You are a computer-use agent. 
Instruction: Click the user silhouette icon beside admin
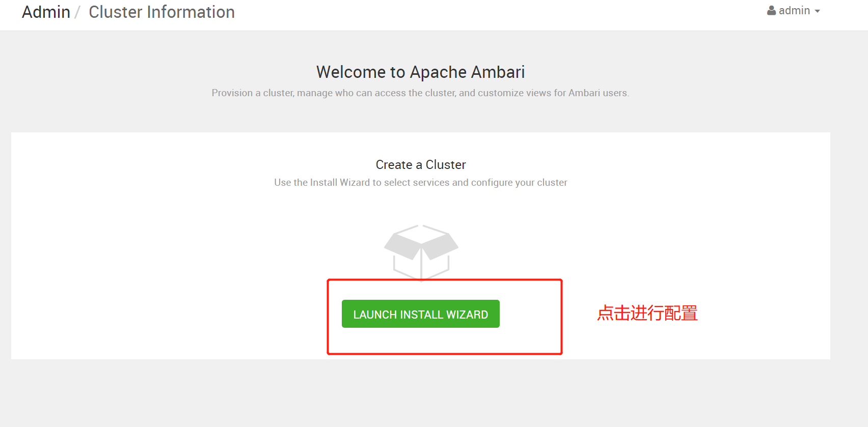coord(772,11)
